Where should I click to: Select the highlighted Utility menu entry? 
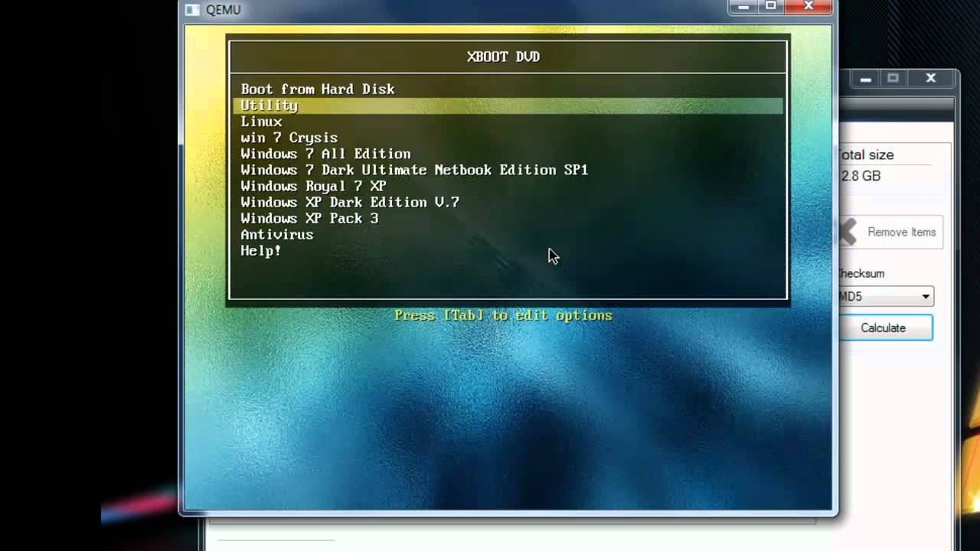point(508,106)
